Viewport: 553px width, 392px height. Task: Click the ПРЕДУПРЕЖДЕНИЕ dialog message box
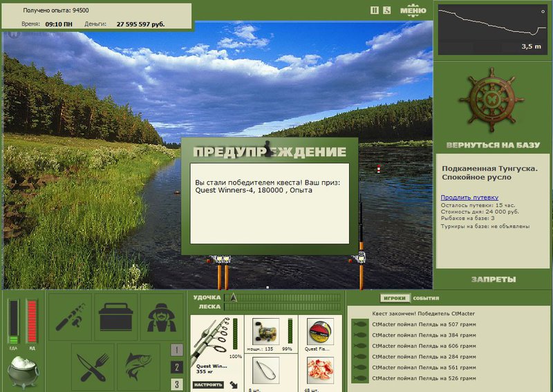click(270, 203)
